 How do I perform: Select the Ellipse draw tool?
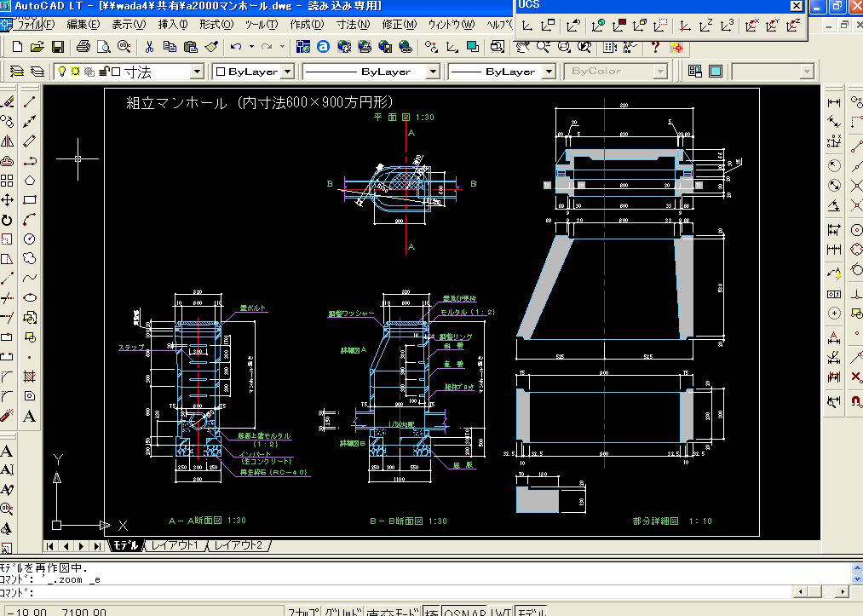pos(30,298)
